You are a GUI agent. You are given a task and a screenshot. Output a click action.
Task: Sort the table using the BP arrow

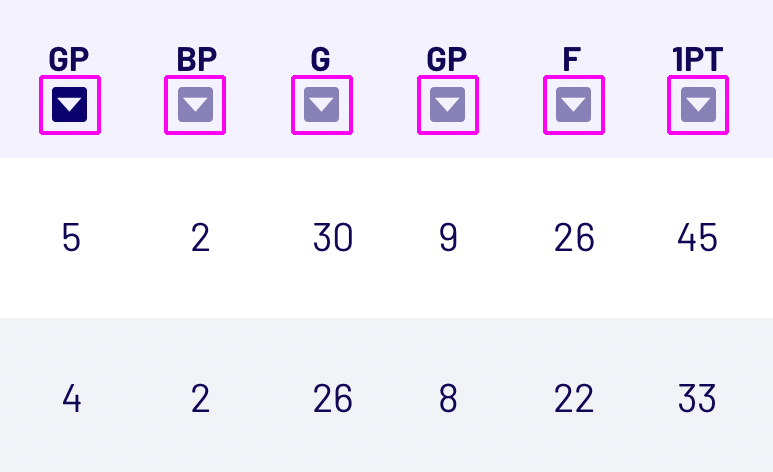(195, 105)
